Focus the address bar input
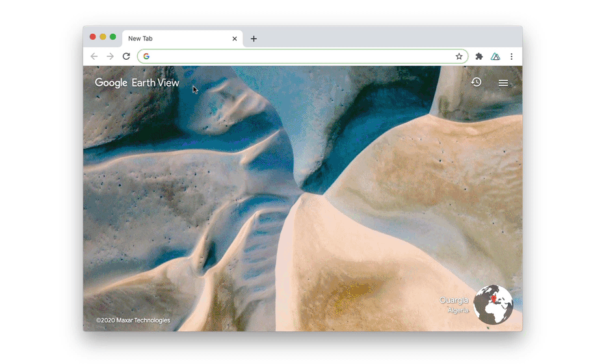This screenshot has width=593, height=364. click(302, 57)
